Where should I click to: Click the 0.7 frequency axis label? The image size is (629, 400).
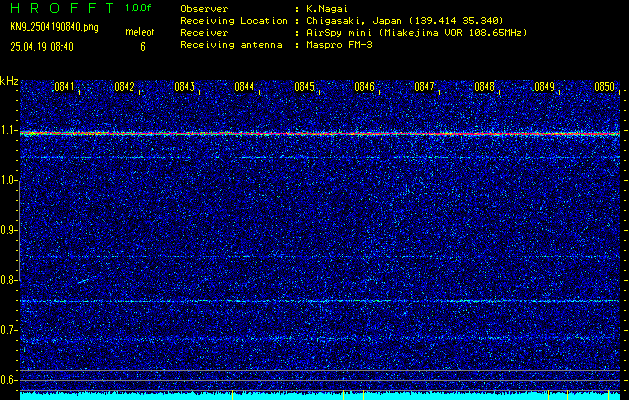[x=8, y=330]
